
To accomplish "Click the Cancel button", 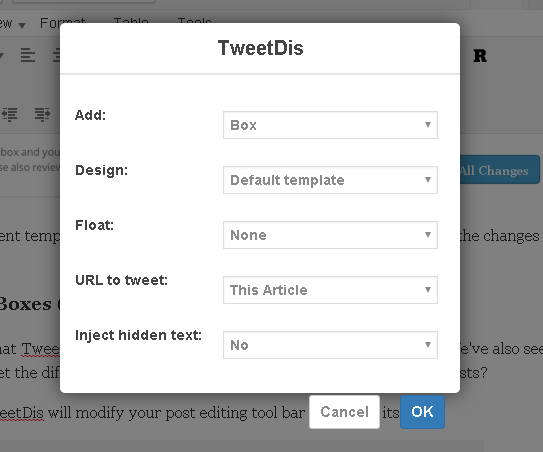I will (344, 412).
